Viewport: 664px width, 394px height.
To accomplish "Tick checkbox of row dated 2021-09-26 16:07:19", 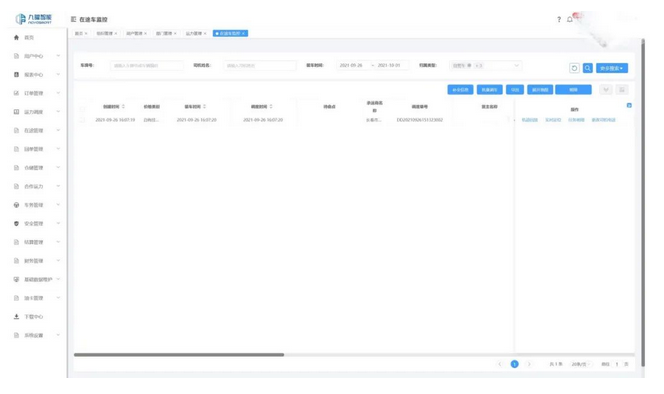I will 82,120.
